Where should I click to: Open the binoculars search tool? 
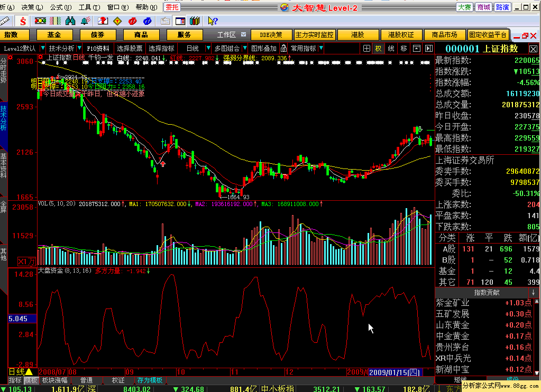pyautogui.click(x=70, y=21)
